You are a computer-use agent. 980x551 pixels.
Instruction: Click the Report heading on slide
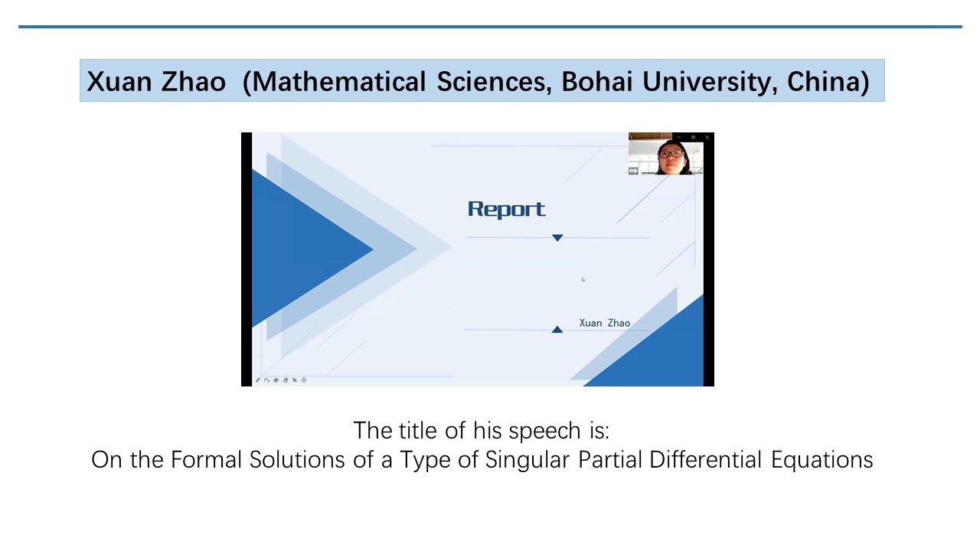coord(506,209)
